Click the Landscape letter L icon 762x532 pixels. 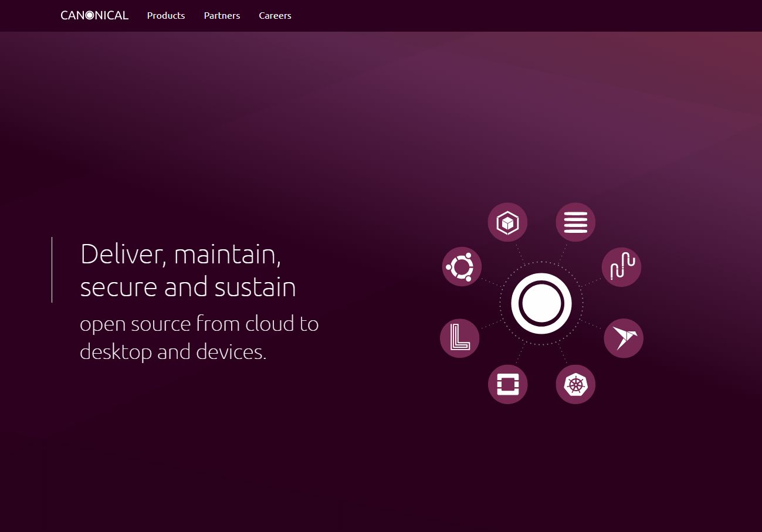(460, 338)
